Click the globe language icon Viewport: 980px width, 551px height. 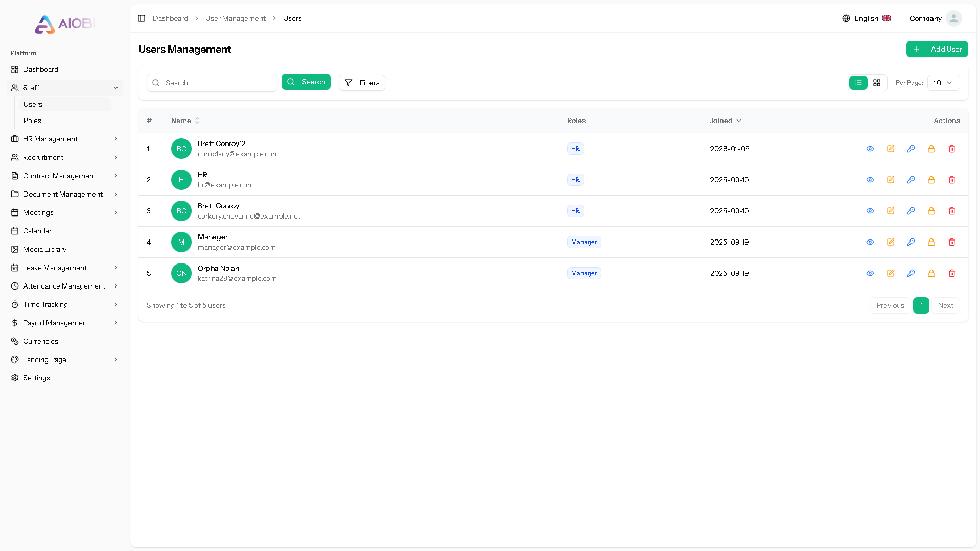(x=846, y=18)
